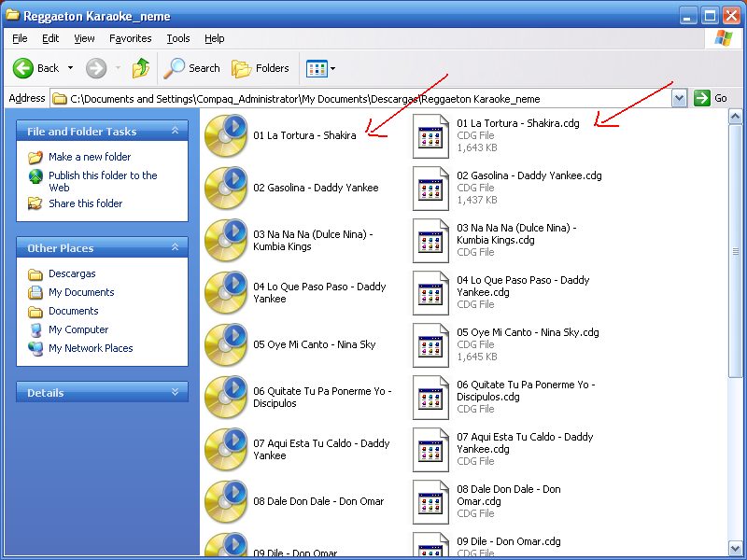Open the Edit menu
The image size is (747, 560).
click(50, 38)
